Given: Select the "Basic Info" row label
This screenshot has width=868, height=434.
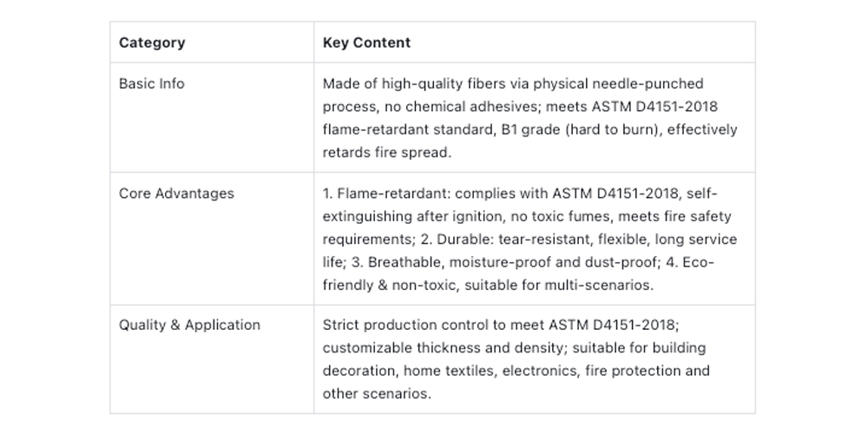Looking at the screenshot, I should [x=152, y=84].
